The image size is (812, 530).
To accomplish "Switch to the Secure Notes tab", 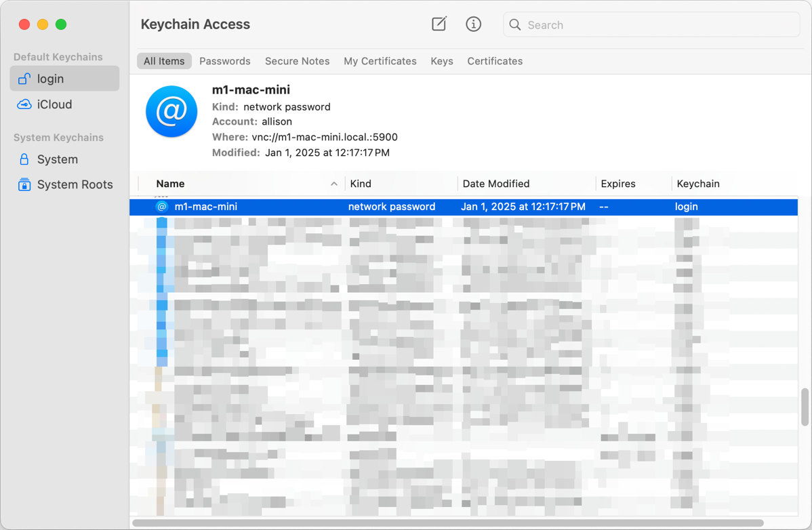I will click(x=297, y=61).
